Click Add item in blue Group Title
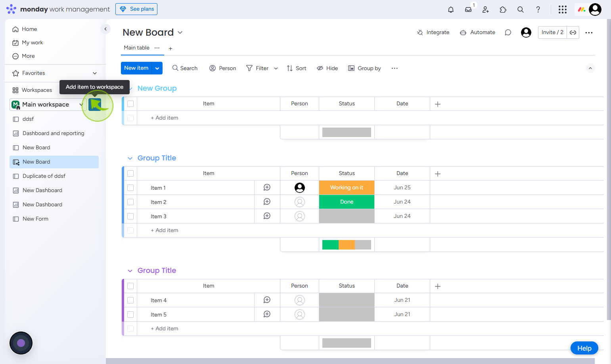Screen dimensions: 611x364 pos(165,231)
